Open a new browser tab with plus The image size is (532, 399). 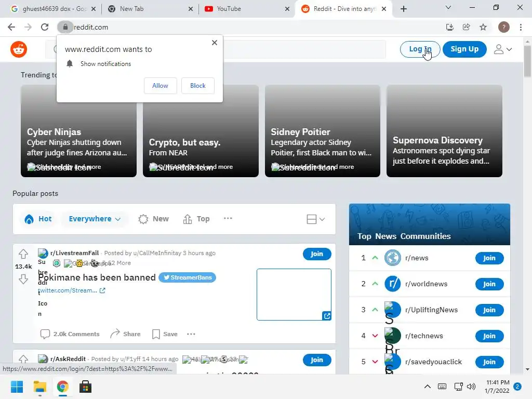tap(403, 9)
